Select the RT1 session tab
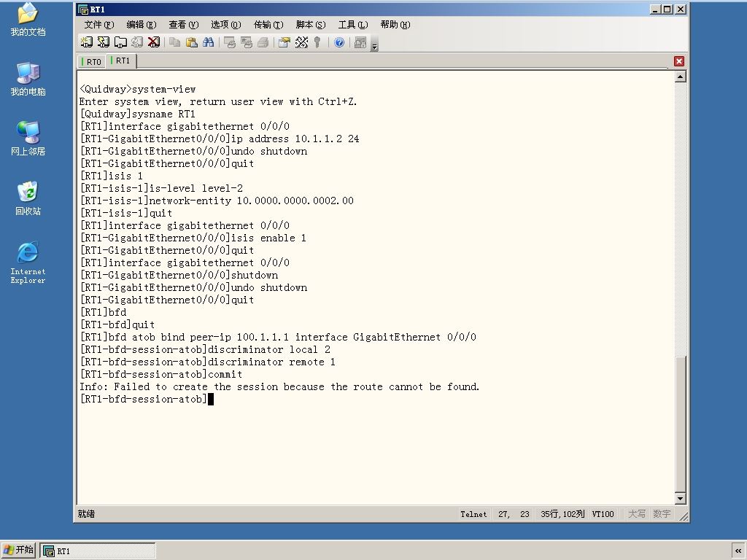Image resolution: width=747 pixels, height=560 pixels. tap(122, 61)
